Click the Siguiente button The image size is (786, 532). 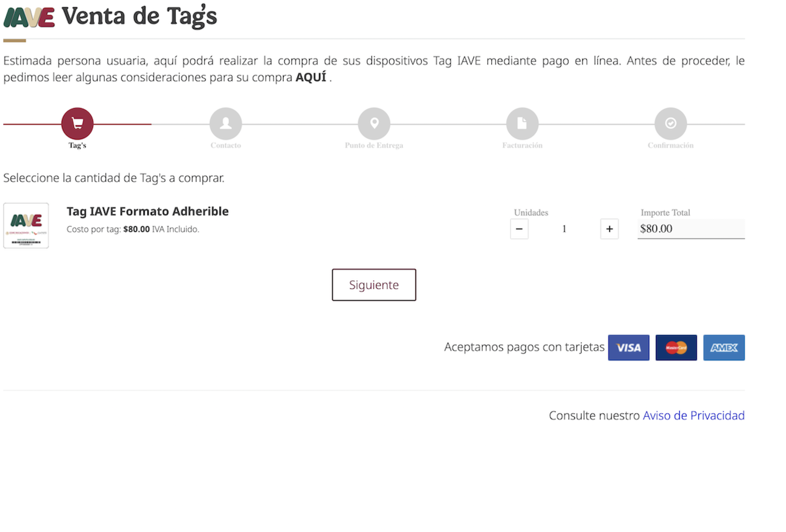pos(374,285)
